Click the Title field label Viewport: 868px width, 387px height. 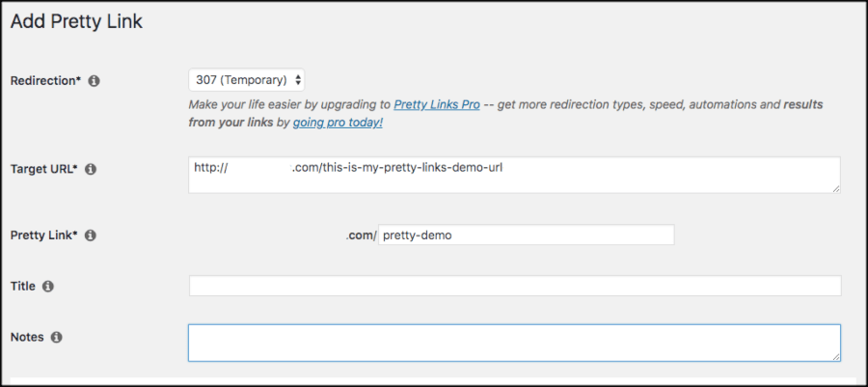[22, 286]
